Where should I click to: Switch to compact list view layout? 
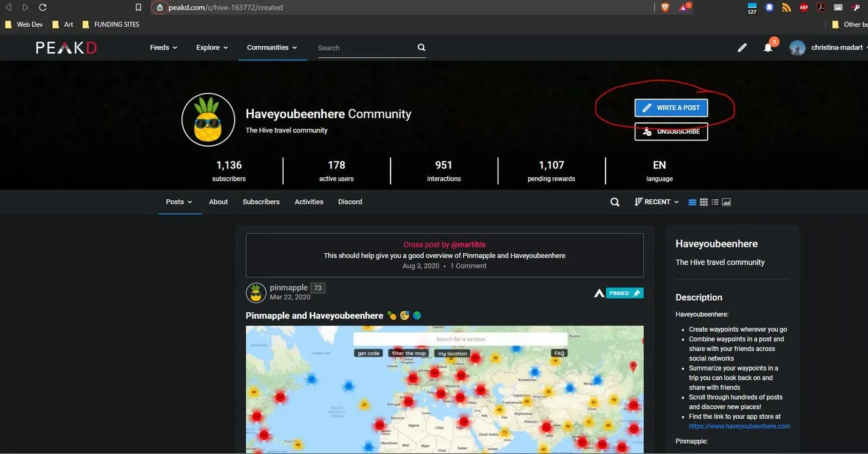click(715, 202)
